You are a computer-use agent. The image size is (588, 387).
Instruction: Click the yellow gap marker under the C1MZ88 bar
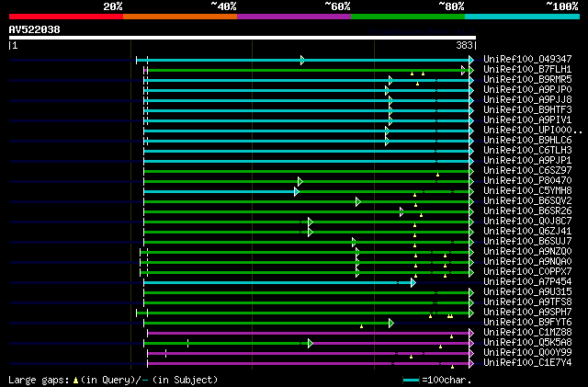451,336
